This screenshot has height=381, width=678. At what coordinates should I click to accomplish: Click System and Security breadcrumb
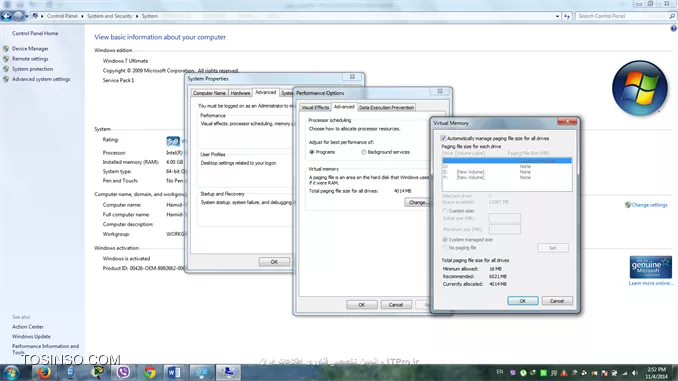click(109, 16)
